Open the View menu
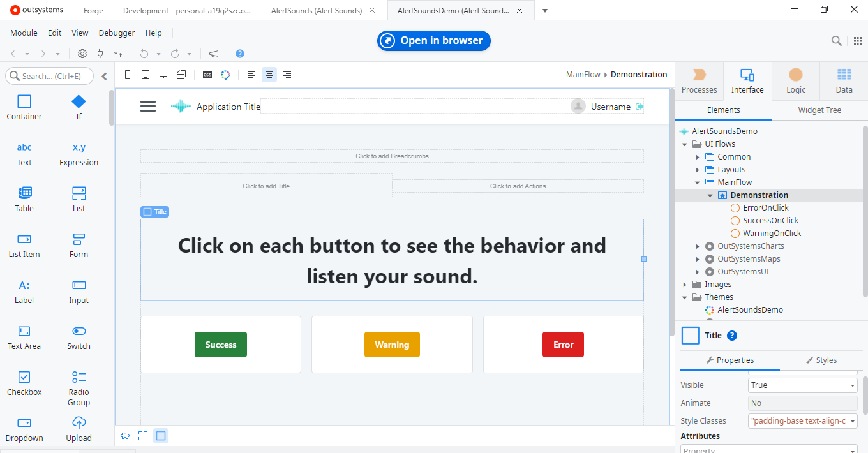Viewport: 868px width, 453px height. 80,33
